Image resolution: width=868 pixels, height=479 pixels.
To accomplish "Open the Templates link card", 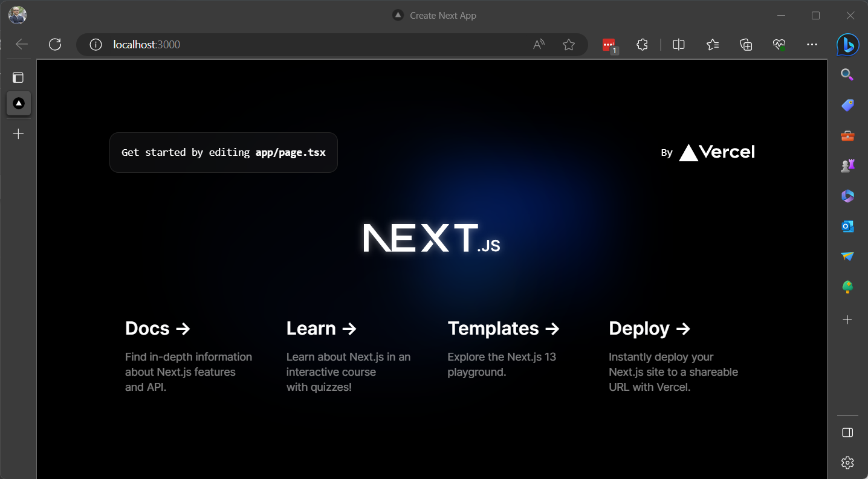I will (x=513, y=357).
